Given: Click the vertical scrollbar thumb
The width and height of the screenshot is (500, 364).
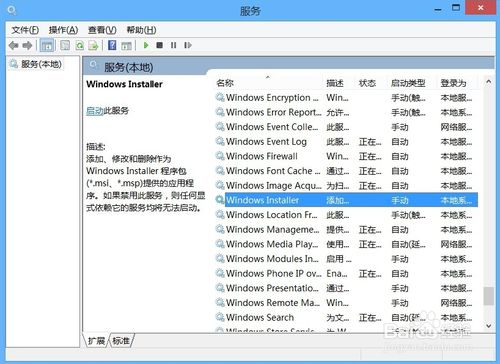Looking at the screenshot, I should click(489, 296).
